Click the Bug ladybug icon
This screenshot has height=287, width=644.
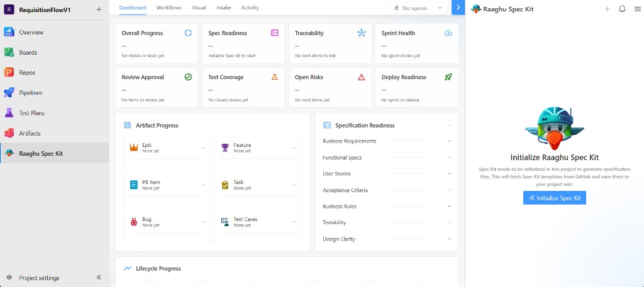[x=134, y=222]
